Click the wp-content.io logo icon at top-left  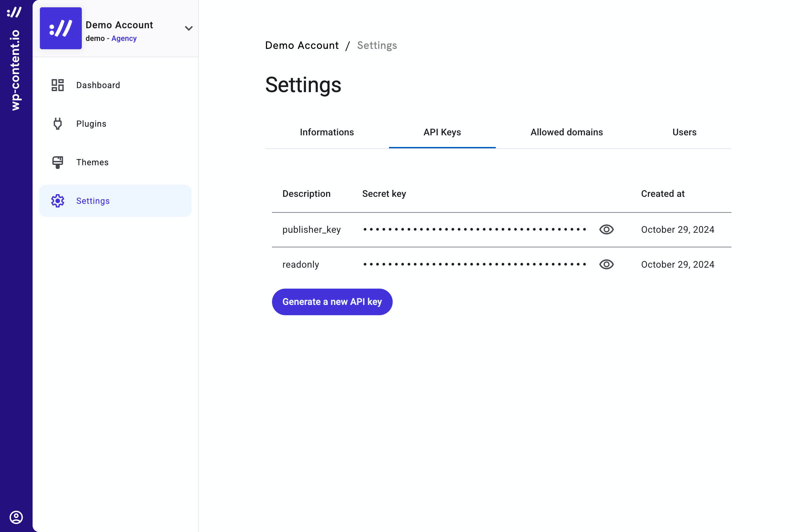(14, 12)
